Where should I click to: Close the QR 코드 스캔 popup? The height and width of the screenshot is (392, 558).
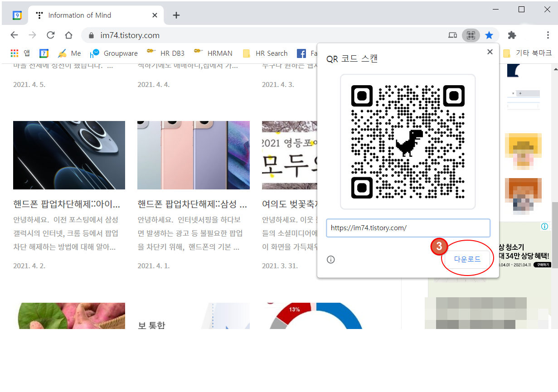pyautogui.click(x=490, y=52)
